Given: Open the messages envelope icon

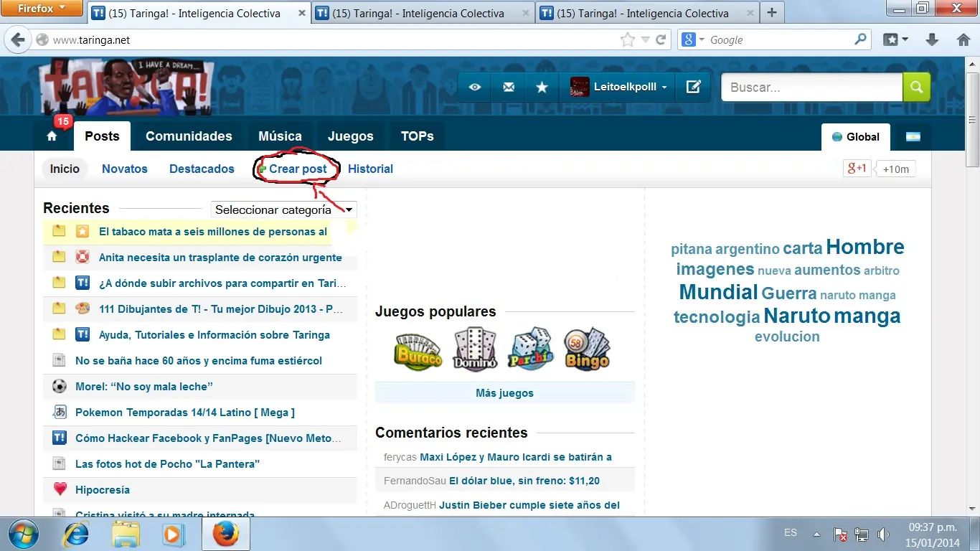Looking at the screenshot, I should [509, 87].
